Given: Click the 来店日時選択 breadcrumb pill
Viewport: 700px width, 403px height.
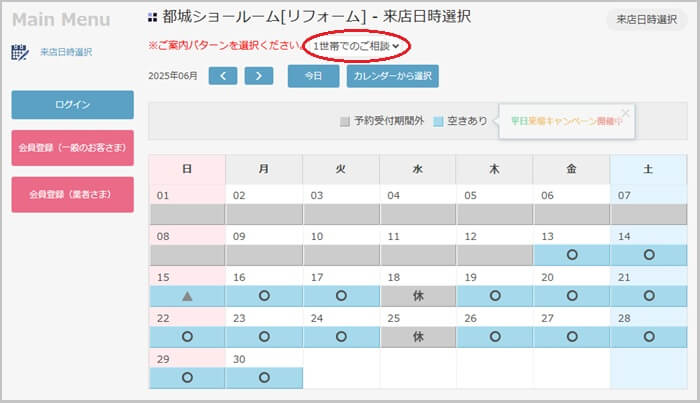Looking at the screenshot, I should pyautogui.click(x=646, y=19).
